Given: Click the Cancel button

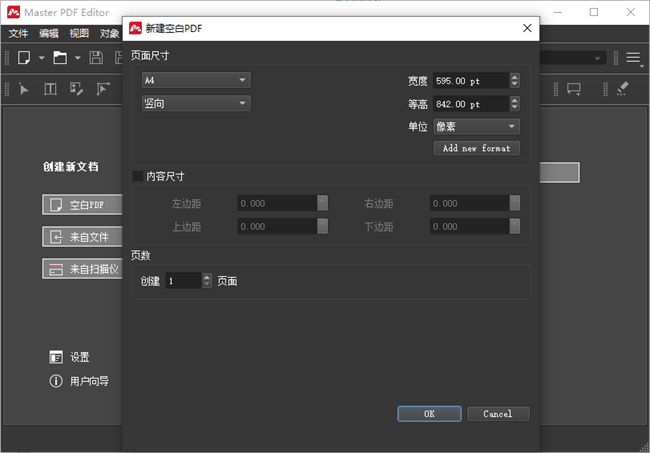Looking at the screenshot, I should point(498,414).
